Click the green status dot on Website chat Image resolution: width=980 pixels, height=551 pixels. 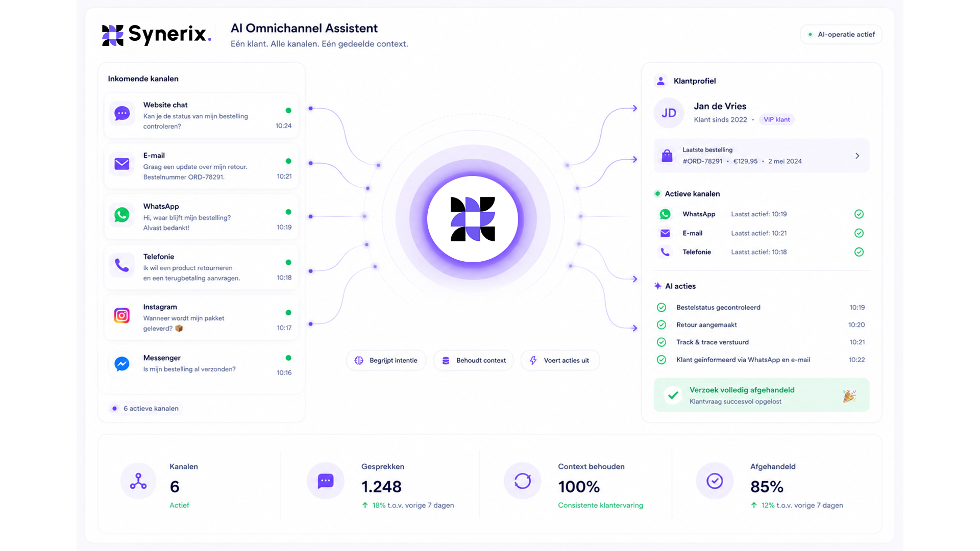point(288,110)
